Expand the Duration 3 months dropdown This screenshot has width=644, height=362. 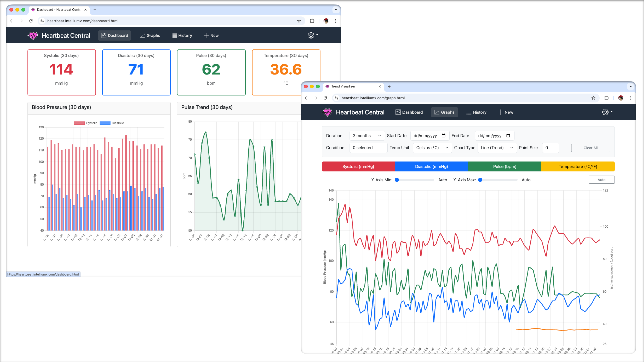coord(367,136)
